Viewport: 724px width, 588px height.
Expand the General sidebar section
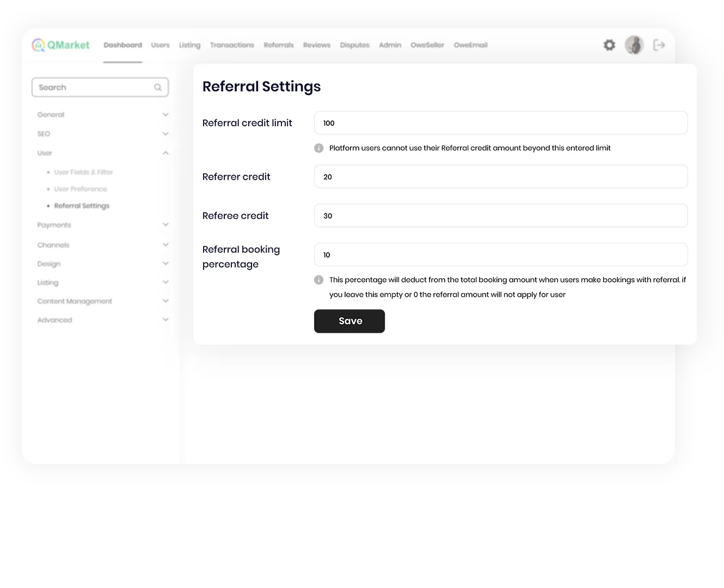[165, 114]
